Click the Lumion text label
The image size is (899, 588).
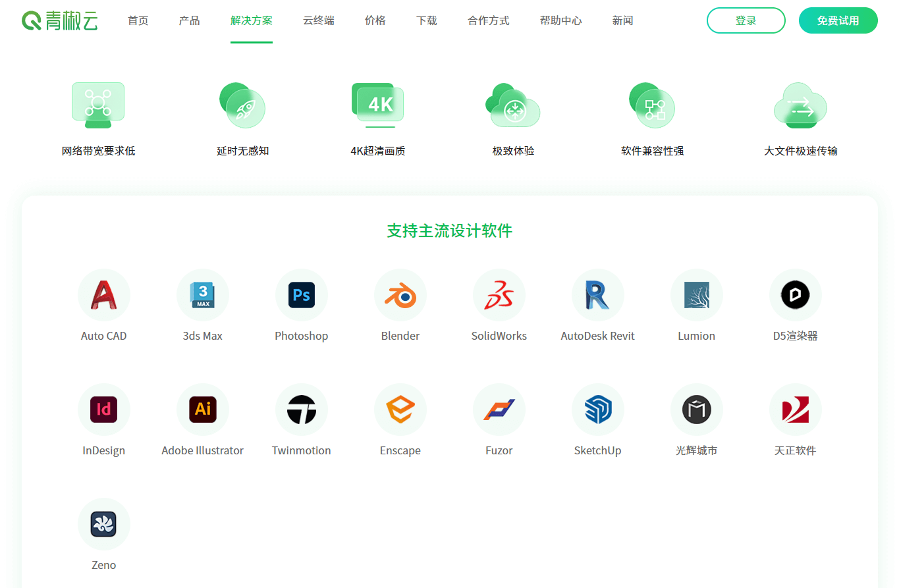pos(697,336)
